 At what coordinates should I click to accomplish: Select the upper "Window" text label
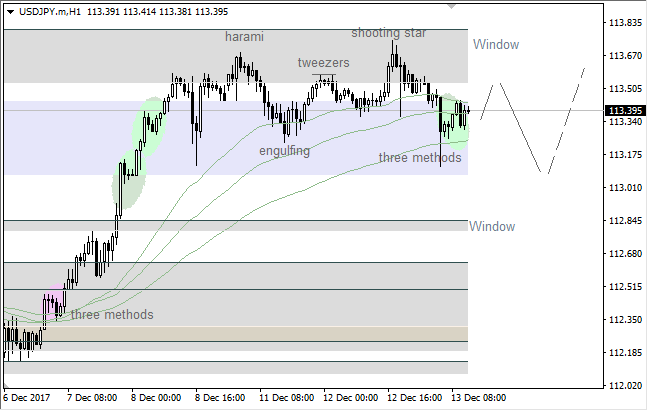click(496, 45)
